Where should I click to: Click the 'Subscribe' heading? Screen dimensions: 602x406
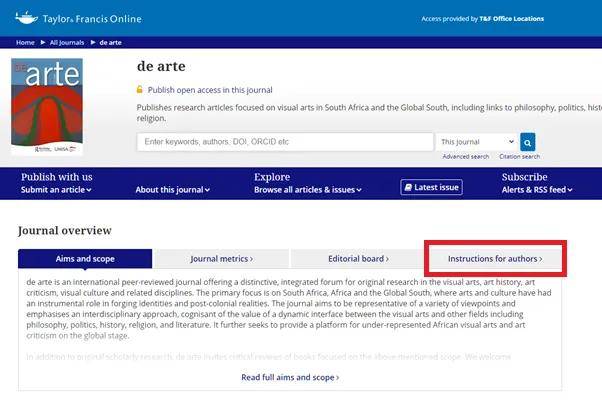point(524,177)
